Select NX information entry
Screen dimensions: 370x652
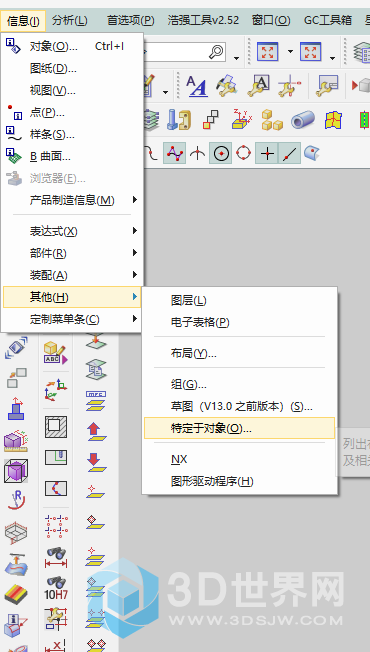[x=239, y=459]
